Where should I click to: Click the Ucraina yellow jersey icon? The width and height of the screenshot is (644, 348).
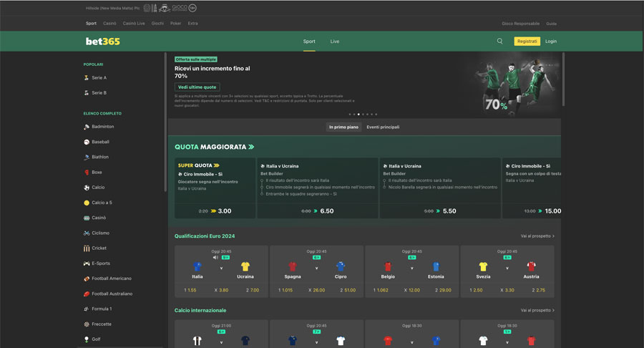(x=245, y=266)
